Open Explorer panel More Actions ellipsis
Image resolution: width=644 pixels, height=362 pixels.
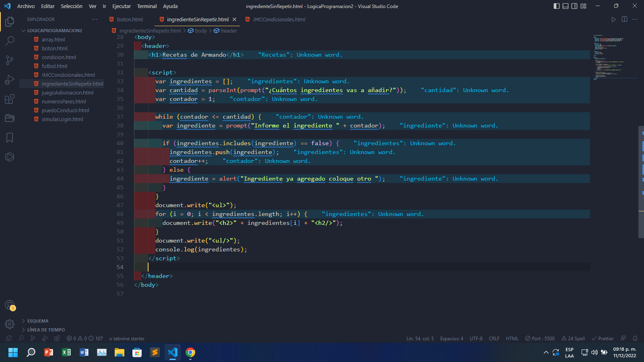click(x=95, y=19)
